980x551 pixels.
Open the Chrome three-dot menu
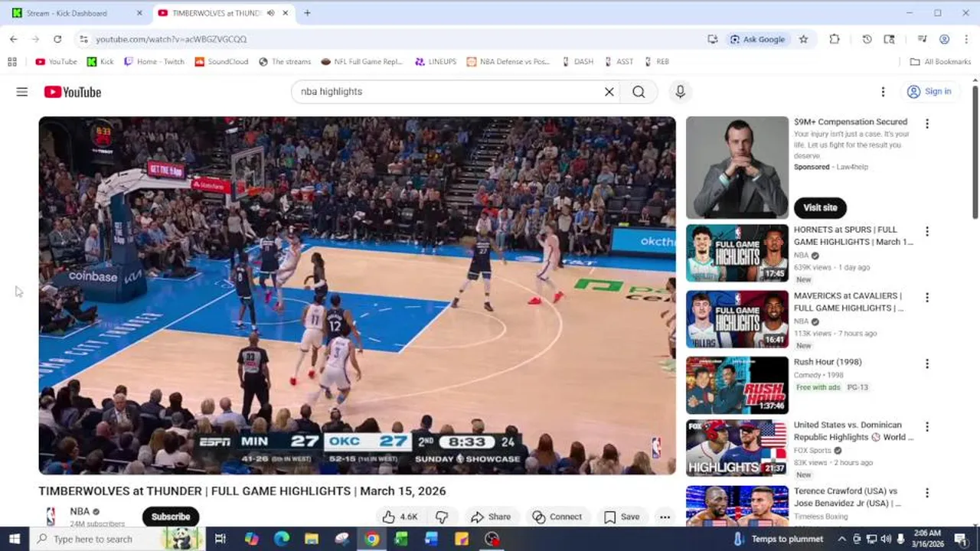pyautogui.click(x=965, y=39)
